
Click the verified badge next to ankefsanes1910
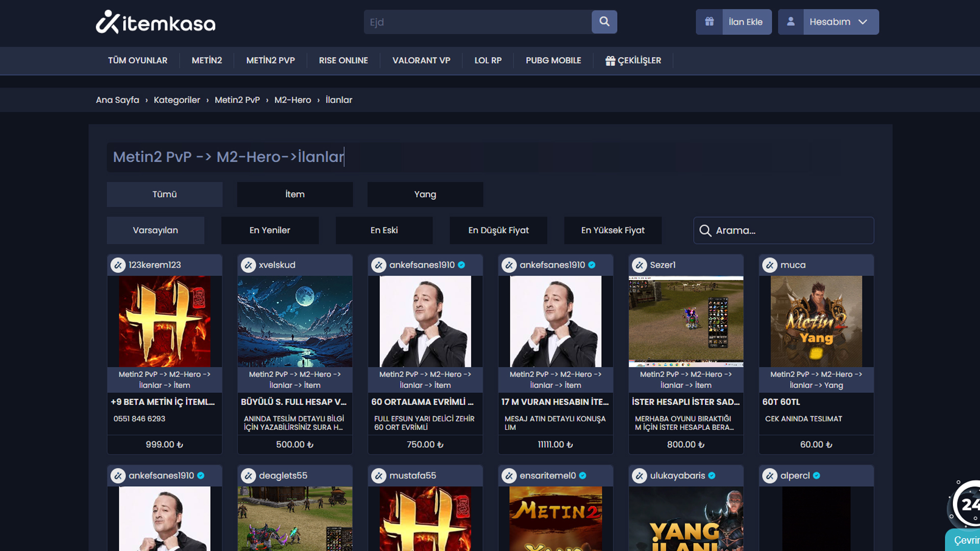pyautogui.click(x=461, y=265)
